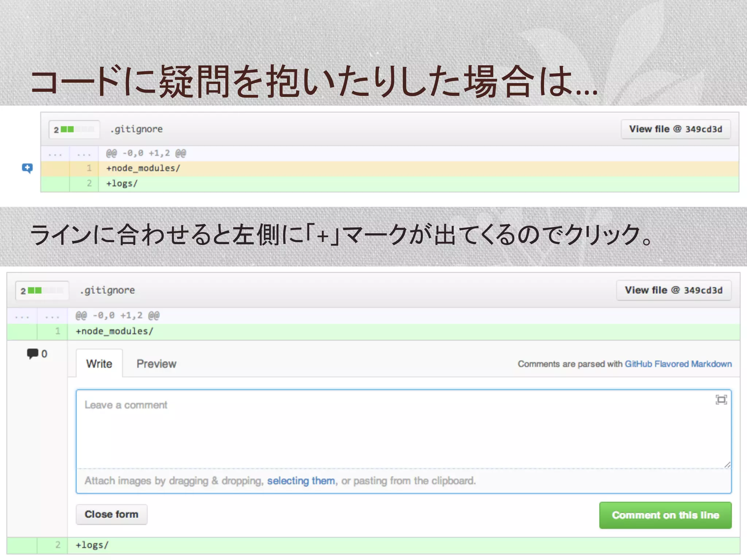The width and height of the screenshot is (747, 560).
Task: Click line number 2 next to lower +logs/
Action: pyautogui.click(x=58, y=545)
